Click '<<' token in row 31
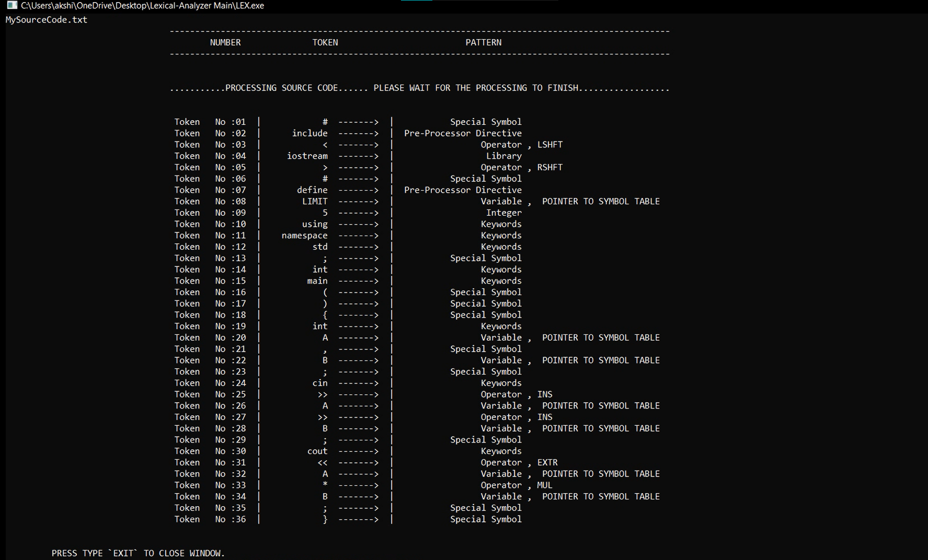This screenshot has width=928, height=560. coord(323,463)
